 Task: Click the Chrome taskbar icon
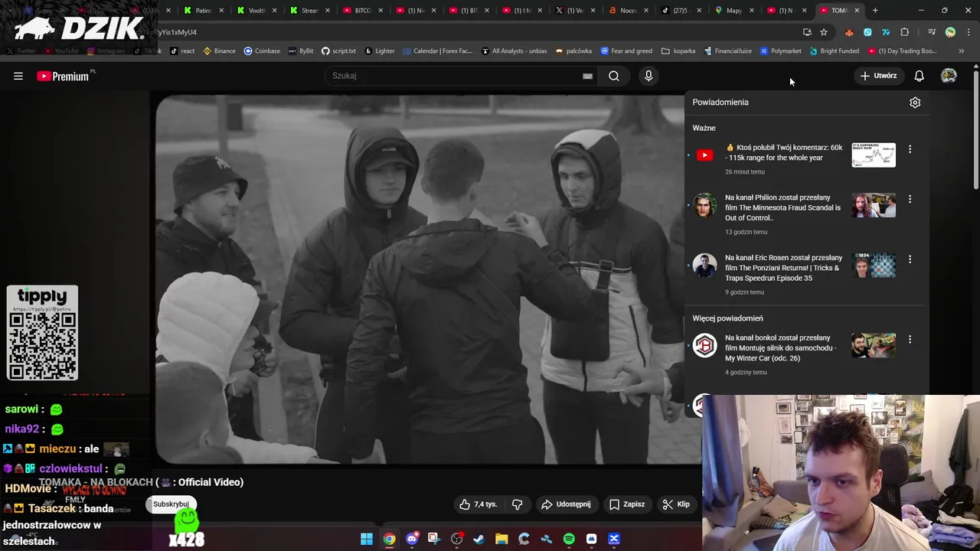pyautogui.click(x=390, y=539)
